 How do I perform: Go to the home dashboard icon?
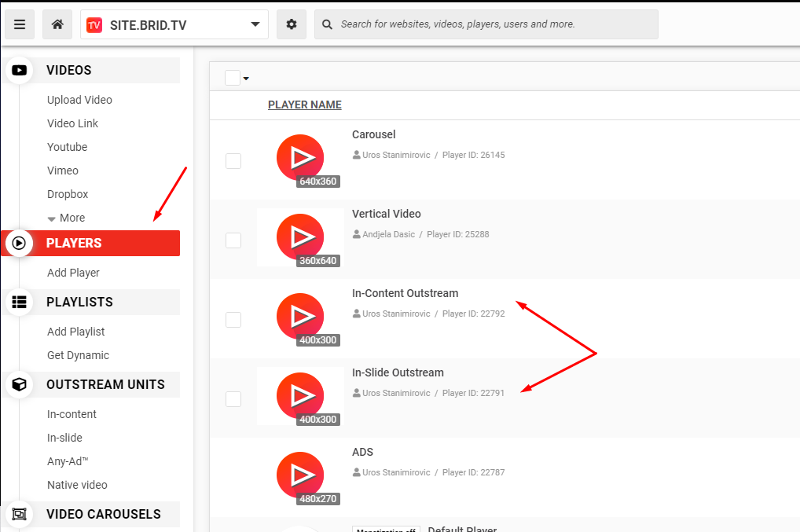57,24
